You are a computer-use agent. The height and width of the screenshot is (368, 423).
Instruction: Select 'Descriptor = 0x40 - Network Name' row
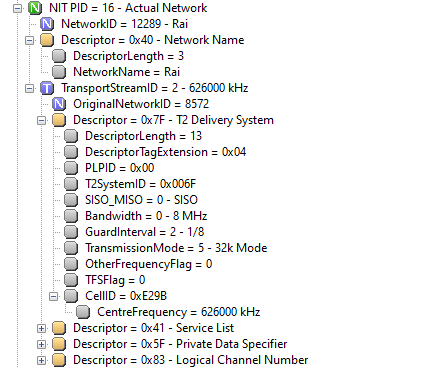[x=153, y=40]
